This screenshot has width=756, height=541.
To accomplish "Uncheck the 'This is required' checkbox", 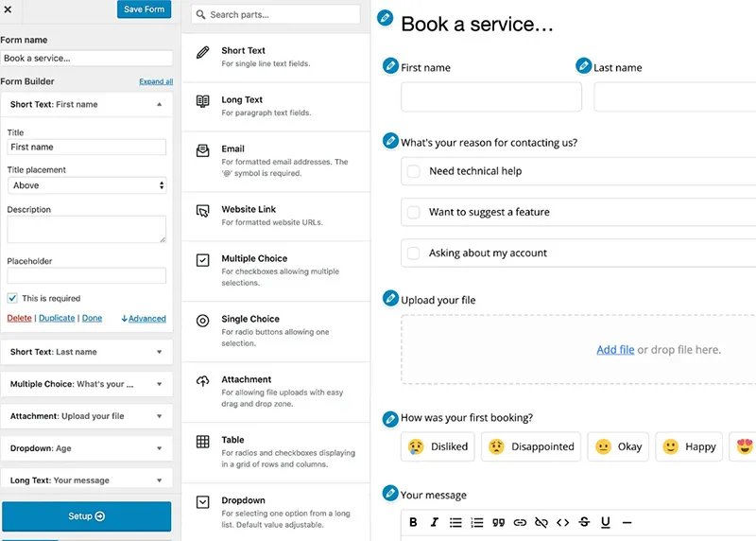I will click(12, 299).
